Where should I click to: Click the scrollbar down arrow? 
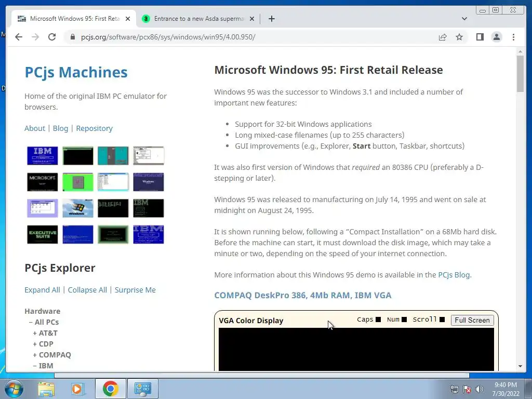pos(520,366)
